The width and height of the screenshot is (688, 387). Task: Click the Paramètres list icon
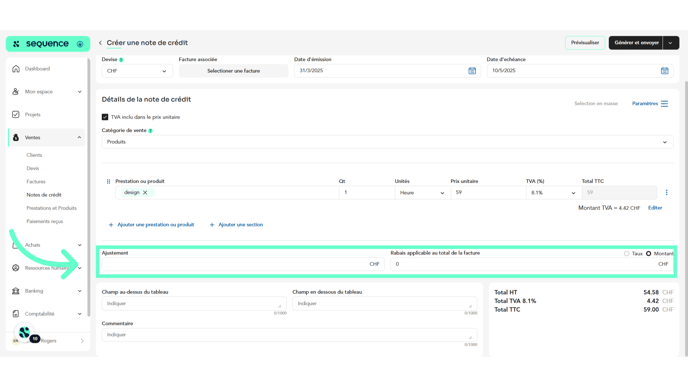(x=664, y=104)
